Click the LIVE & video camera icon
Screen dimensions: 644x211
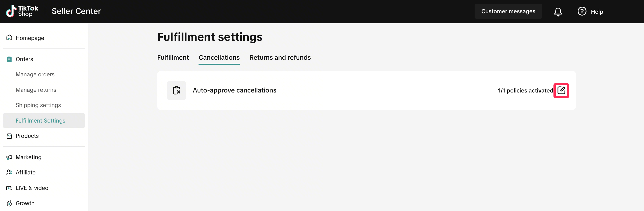tap(9, 188)
